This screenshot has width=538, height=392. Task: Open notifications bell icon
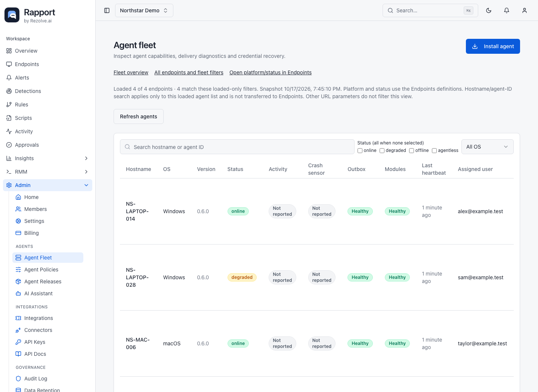tap(507, 10)
